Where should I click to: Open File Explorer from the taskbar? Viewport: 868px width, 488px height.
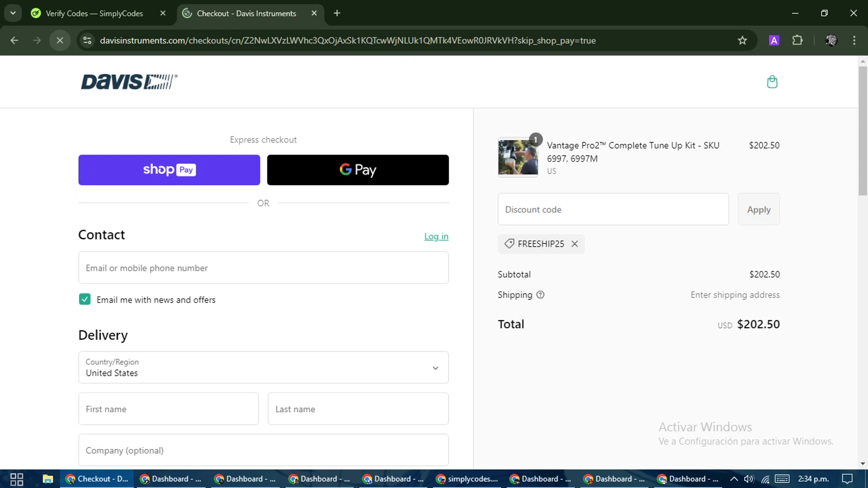48,479
